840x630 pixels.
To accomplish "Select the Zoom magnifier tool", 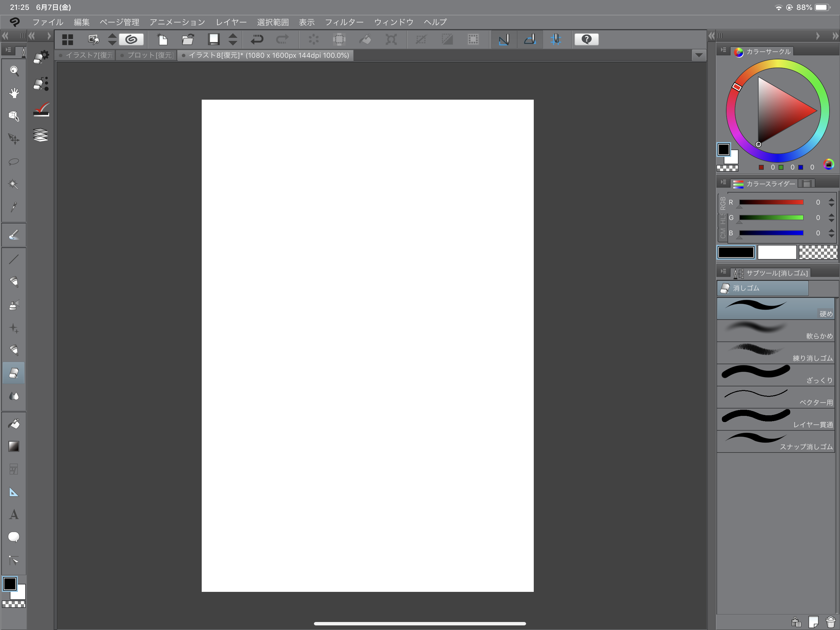I will (x=14, y=71).
